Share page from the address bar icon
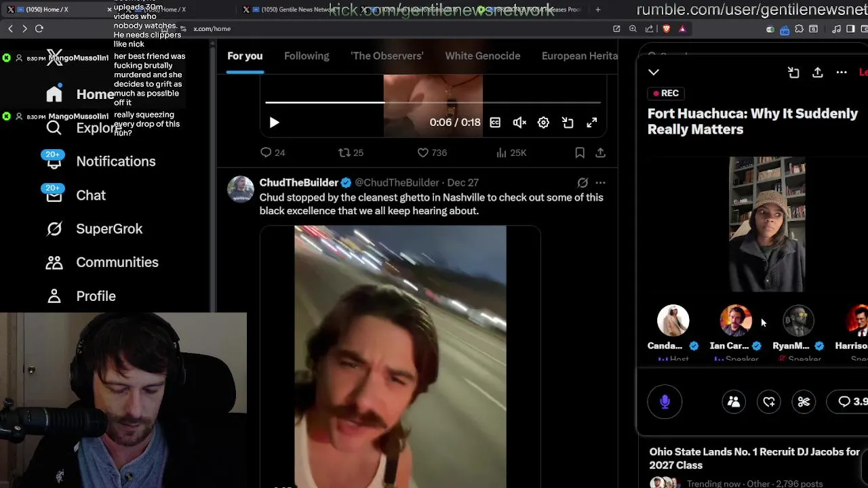This screenshot has height=488, width=868. point(649,28)
